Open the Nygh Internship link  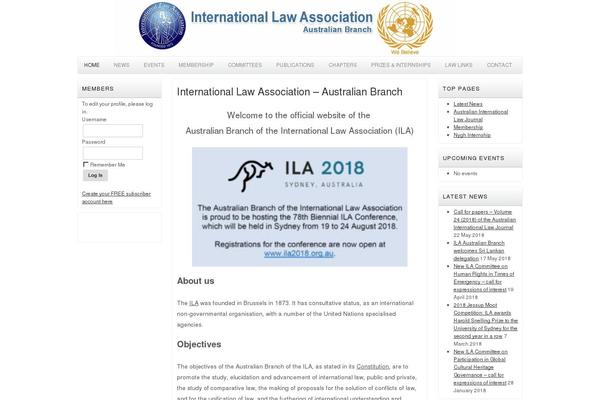tap(472, 135)
